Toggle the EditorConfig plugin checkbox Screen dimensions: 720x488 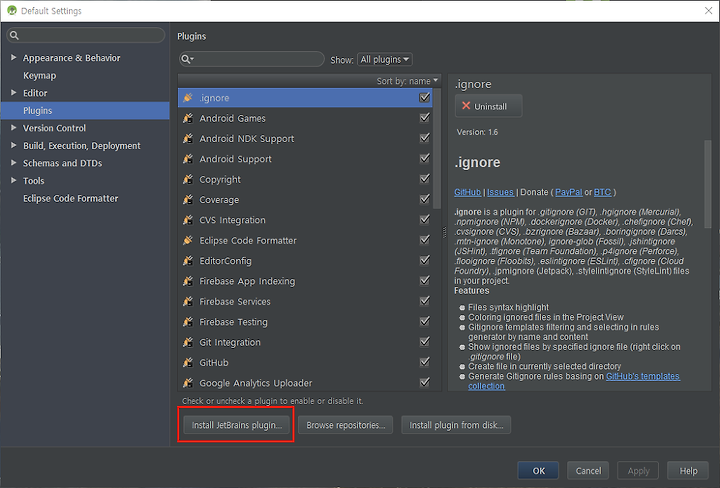(425, 260)
